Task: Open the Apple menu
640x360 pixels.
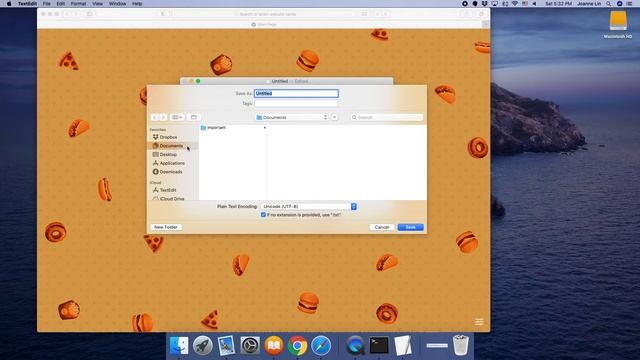Action: (9, 4)
